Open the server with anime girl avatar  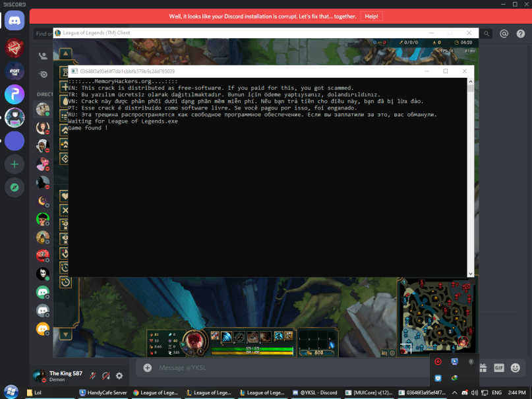[15, 118]
